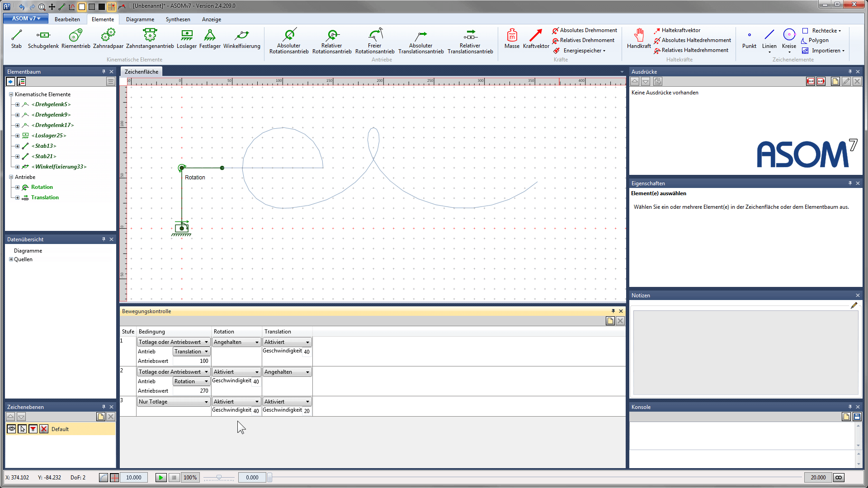Select Stab13 in element tree
Viewport: 868px width, 488px height.
(44, 146)
